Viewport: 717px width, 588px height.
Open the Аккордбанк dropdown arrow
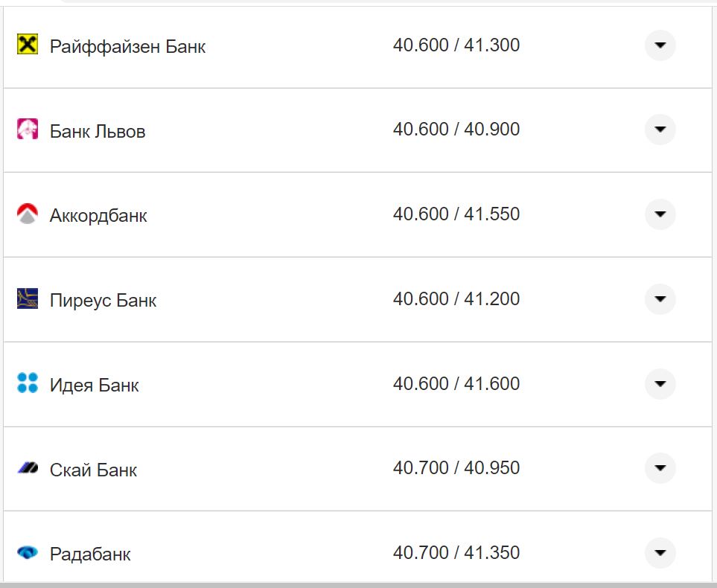660,214
